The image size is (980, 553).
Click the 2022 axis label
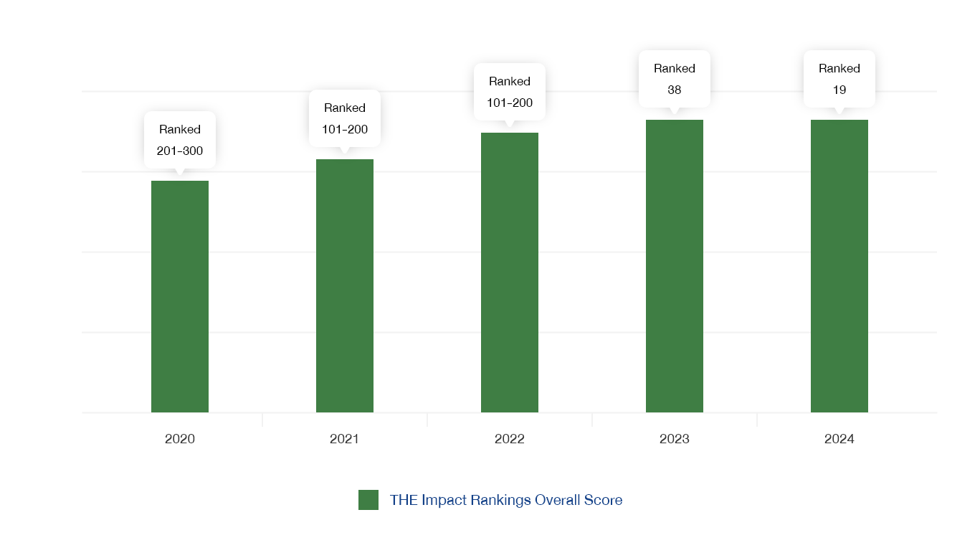[510, 439]
